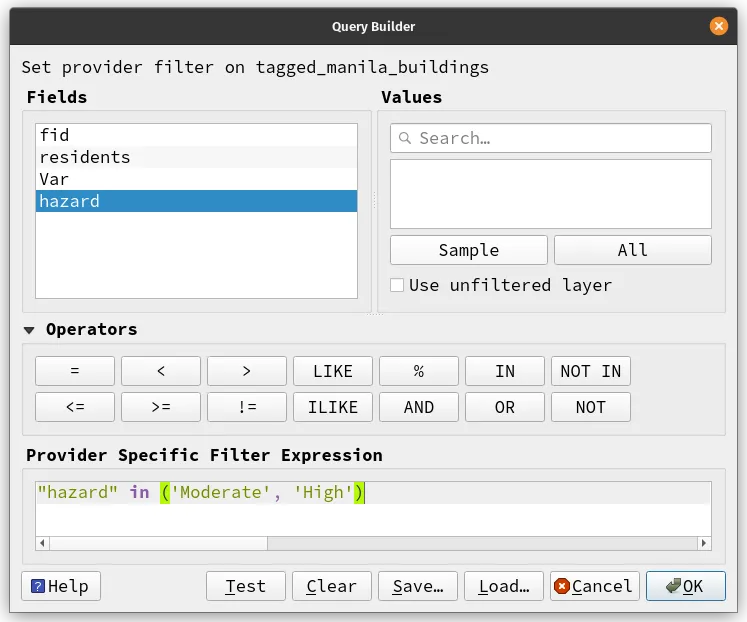Screen dimensions: 747x622
Task: Select the residents field
Action: pos(196,157)
